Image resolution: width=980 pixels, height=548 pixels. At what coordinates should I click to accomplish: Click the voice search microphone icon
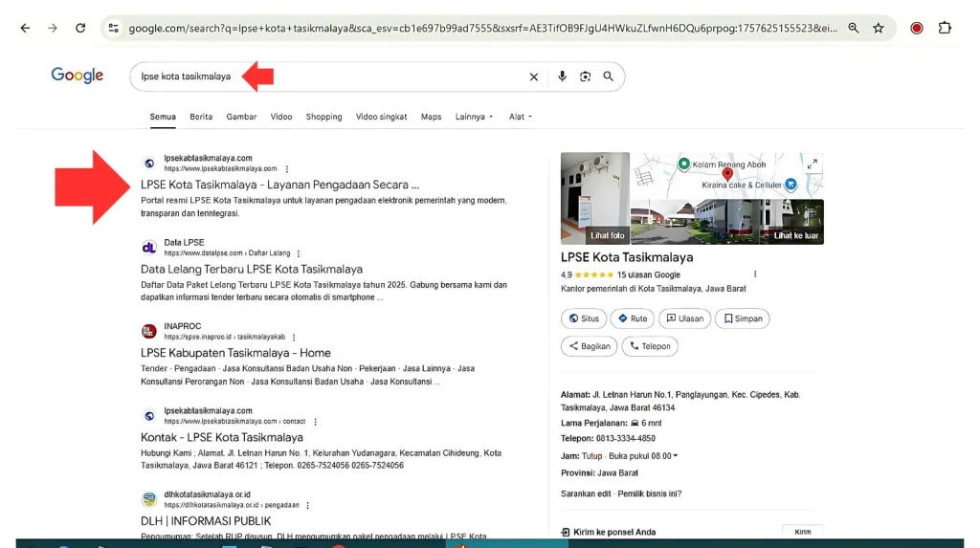pos(562,77)
